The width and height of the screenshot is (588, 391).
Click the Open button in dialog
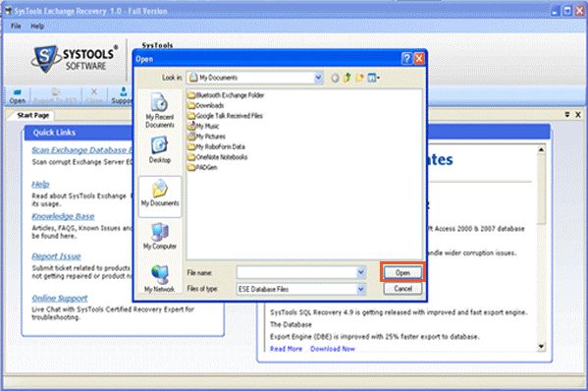pos(402,272)
